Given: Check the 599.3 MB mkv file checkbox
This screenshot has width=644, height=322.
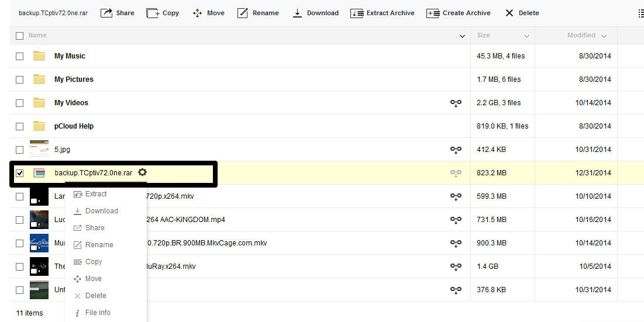Looking at the screenshot, I should pos(20,196).
